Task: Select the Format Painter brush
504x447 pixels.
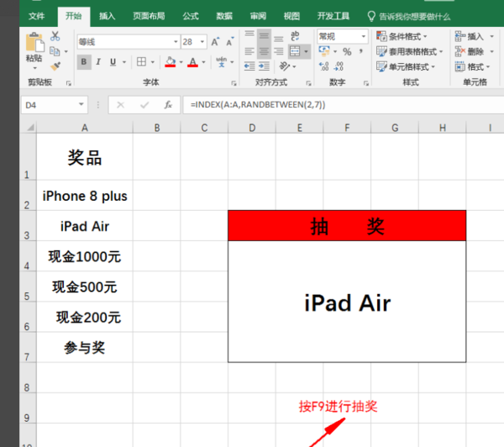Action: 55,66
